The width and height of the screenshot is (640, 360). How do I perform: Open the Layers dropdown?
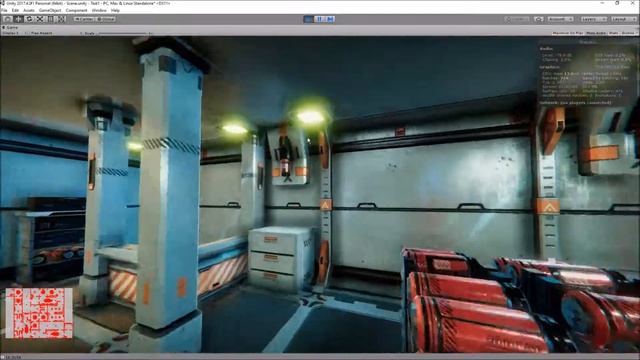[593, 19]
